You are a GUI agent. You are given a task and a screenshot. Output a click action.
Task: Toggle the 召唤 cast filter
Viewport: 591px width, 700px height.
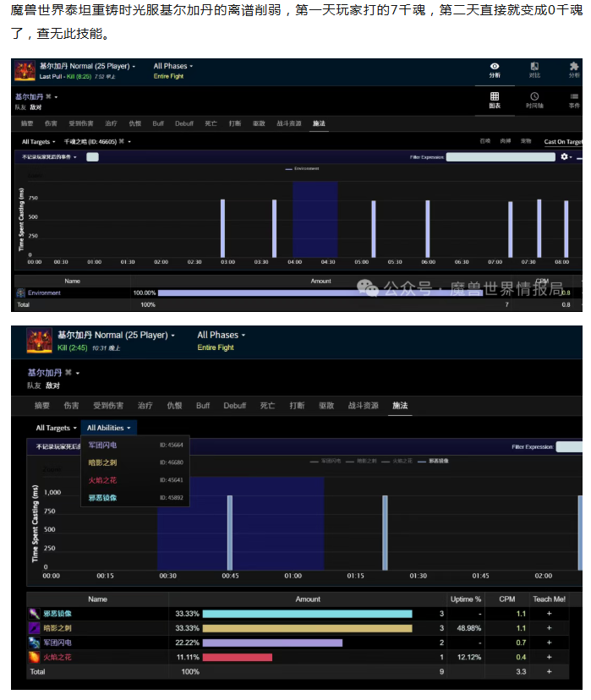pos(484,141)
